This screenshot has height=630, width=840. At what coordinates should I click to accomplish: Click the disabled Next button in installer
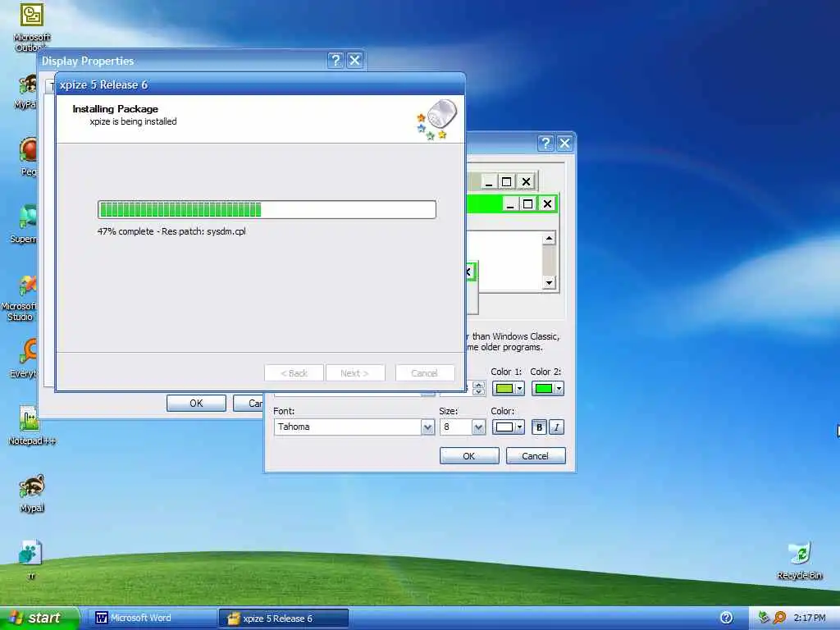click(354, 373)
